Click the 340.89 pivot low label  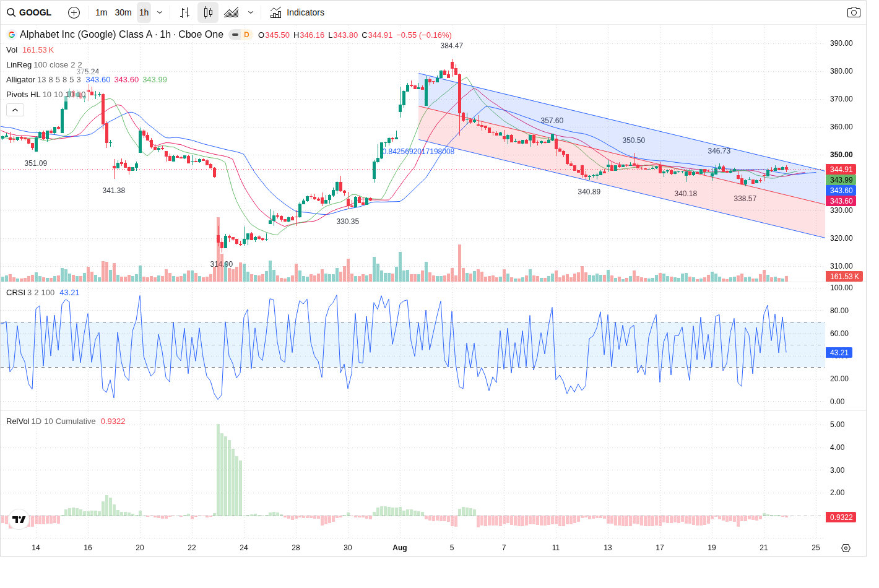click(x=589, y=192)
